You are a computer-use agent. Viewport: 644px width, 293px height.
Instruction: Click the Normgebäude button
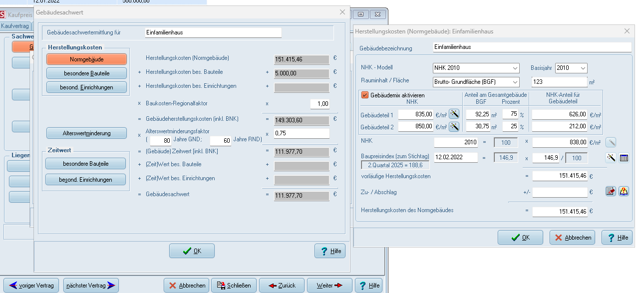[86, 59]
